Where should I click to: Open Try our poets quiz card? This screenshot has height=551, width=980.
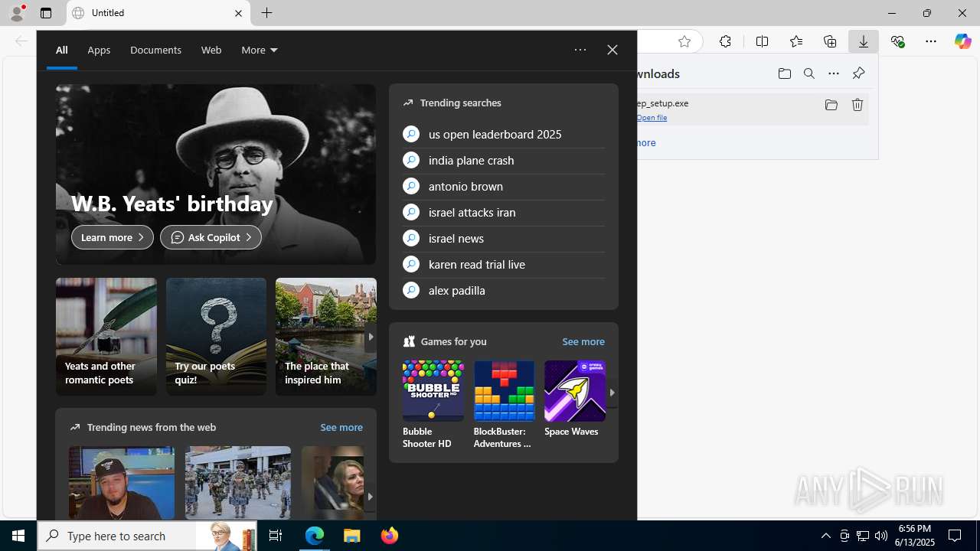point(216,337)
